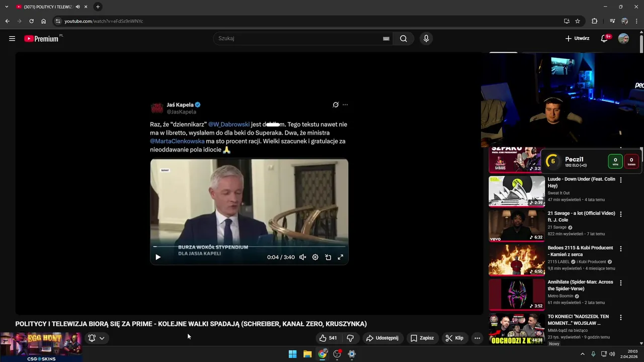Open Metro Boomin channel link
Screen dimensions: 644x362
coord(560,296)
